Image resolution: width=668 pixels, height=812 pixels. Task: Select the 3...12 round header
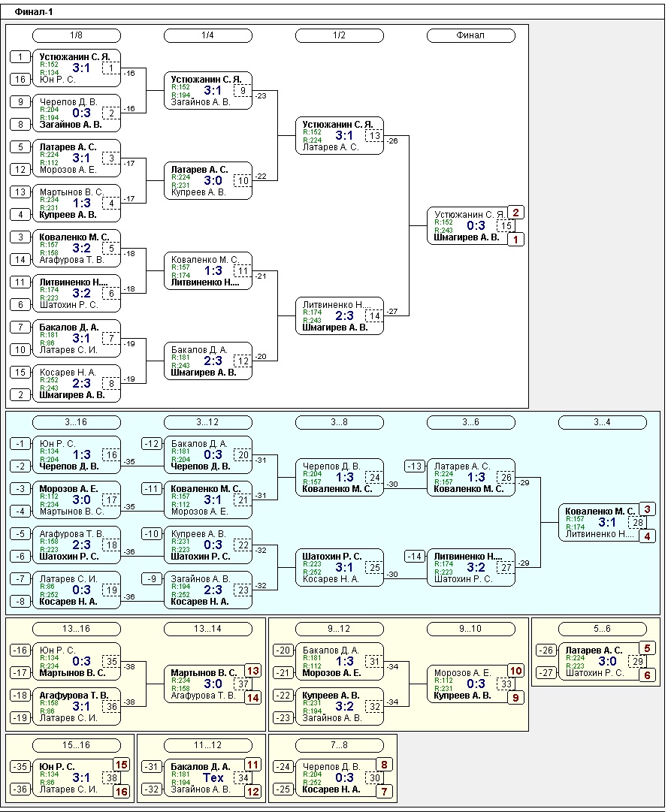point(207,422)
